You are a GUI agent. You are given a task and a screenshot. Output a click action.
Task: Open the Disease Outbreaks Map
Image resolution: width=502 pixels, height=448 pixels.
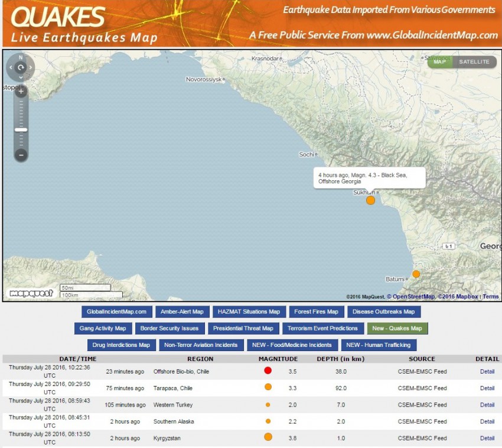click(384, 311)
